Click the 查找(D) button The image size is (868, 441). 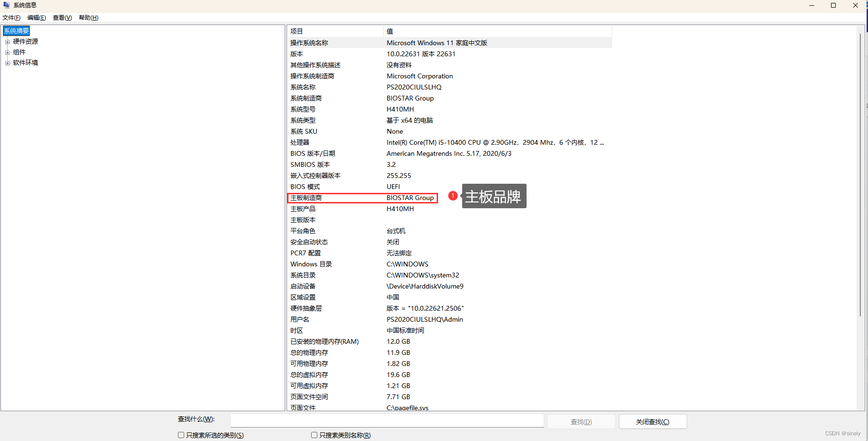581,422
